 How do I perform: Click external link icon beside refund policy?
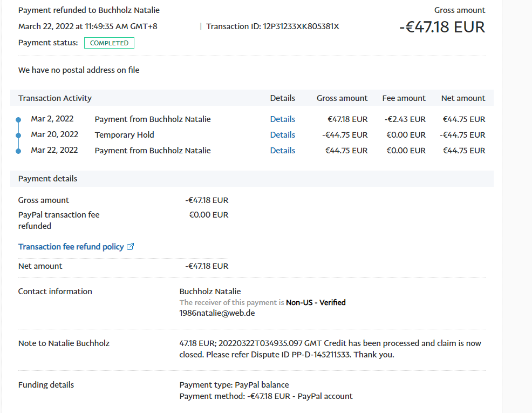click(x=130, y=247)
